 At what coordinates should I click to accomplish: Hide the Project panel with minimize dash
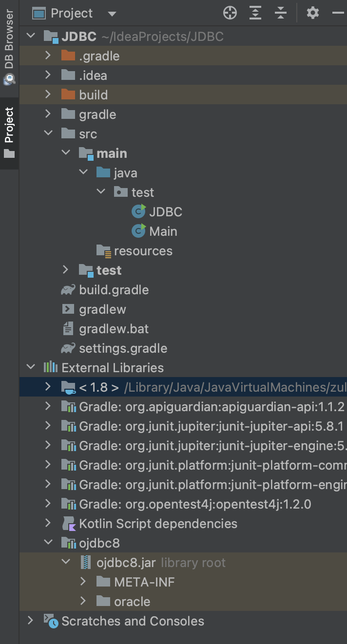pyautogui.click(x=338, y=13)
